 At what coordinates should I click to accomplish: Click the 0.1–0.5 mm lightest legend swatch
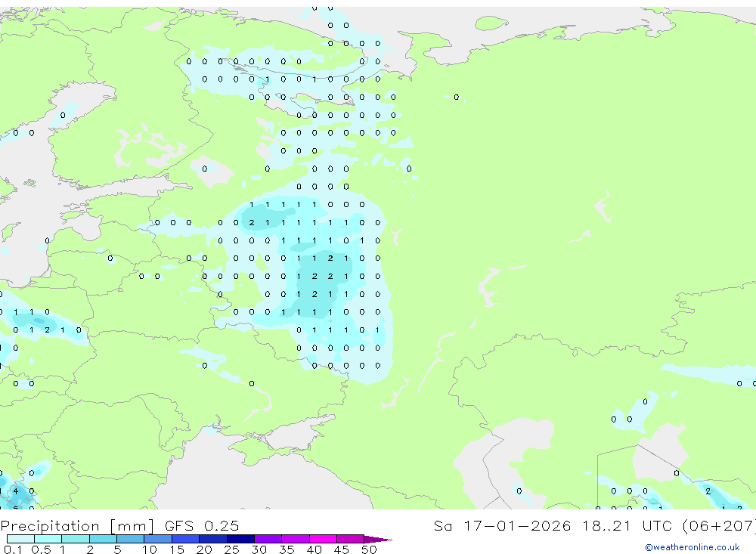tap(20, 540)
